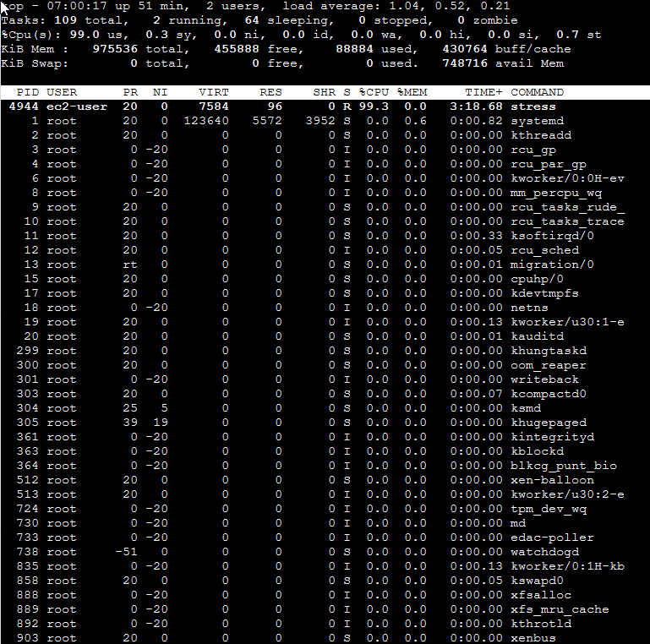650x644 pixels.
Task: Select the watchdogd process
Action: pos(544,552)
